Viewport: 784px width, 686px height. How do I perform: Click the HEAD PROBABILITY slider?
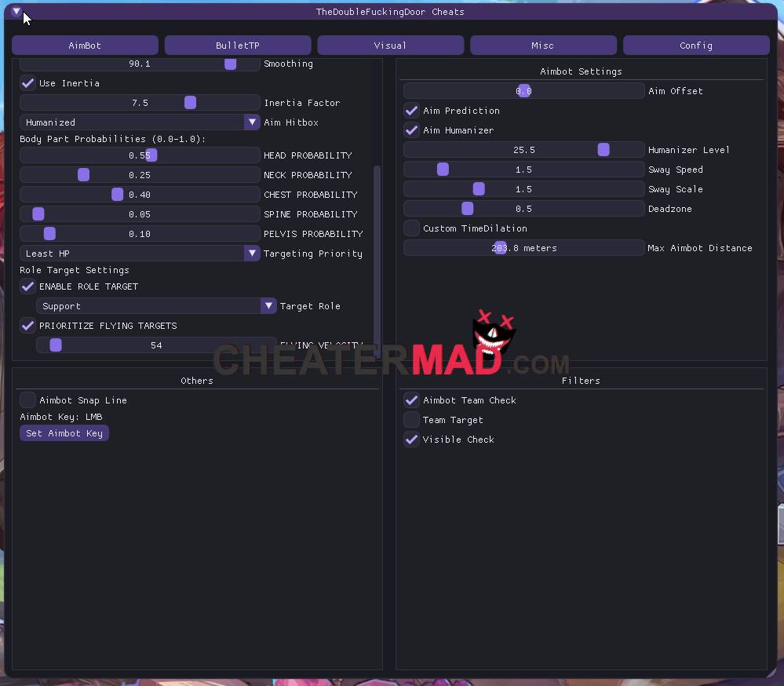[140, 155]
